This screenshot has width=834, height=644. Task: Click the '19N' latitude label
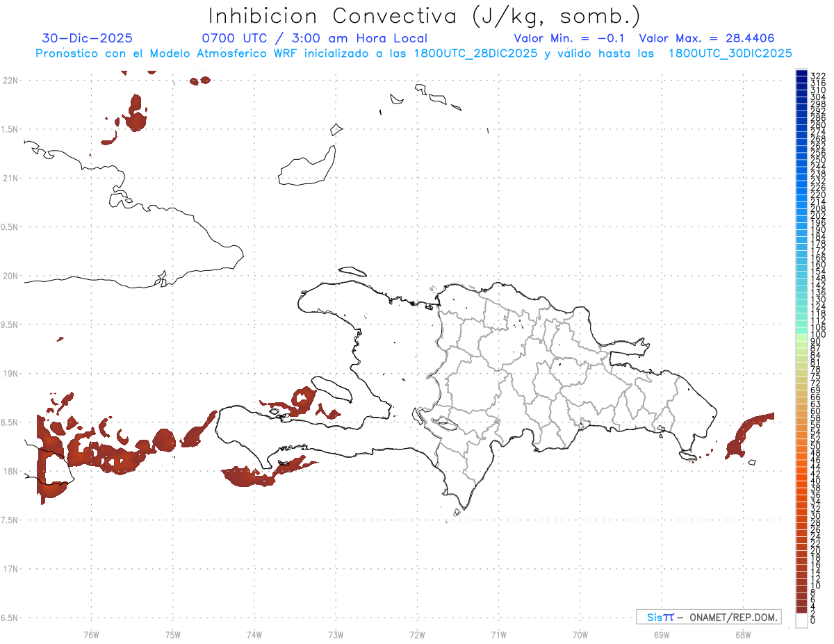click(x=10, y=373)
